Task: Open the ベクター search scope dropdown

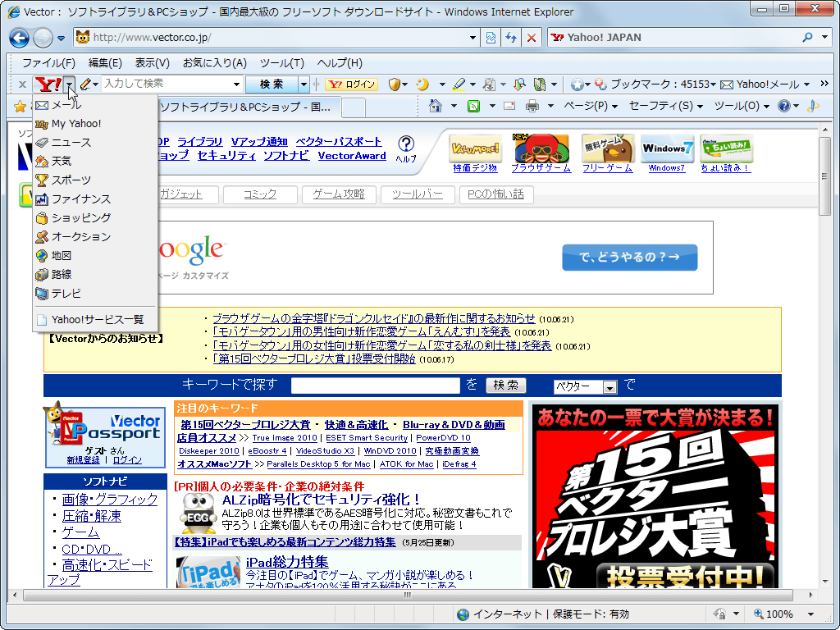Action: (x=609, y=386)
